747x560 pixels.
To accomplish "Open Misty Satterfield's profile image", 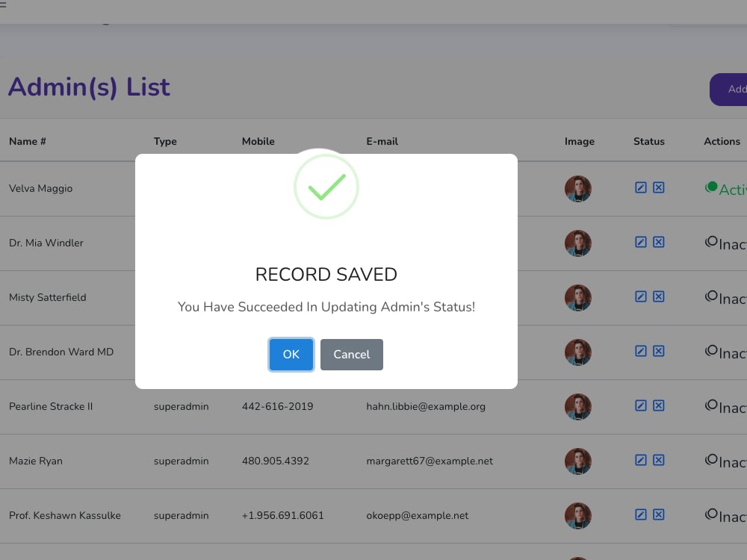I will pyautogui.click(x=578, y=298).
